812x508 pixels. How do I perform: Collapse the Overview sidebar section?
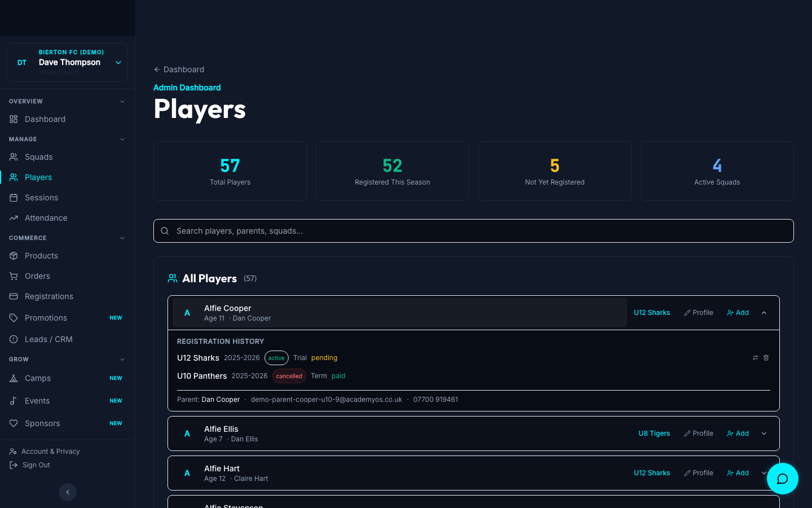(122, 102)
